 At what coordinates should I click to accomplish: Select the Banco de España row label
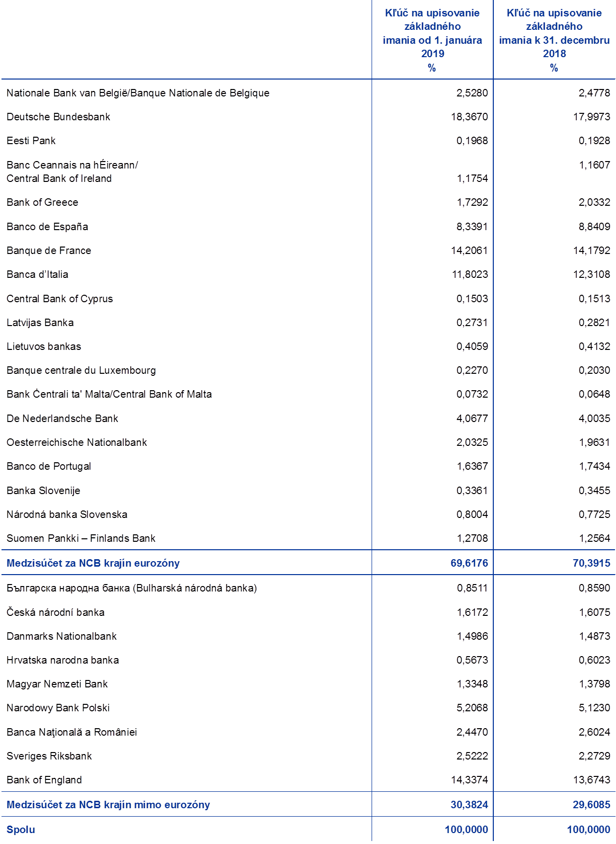point(47,227)
